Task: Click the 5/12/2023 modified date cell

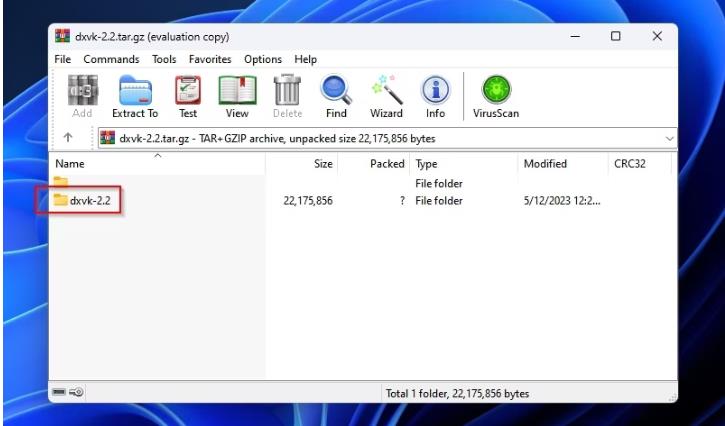Action: point(562,201)
